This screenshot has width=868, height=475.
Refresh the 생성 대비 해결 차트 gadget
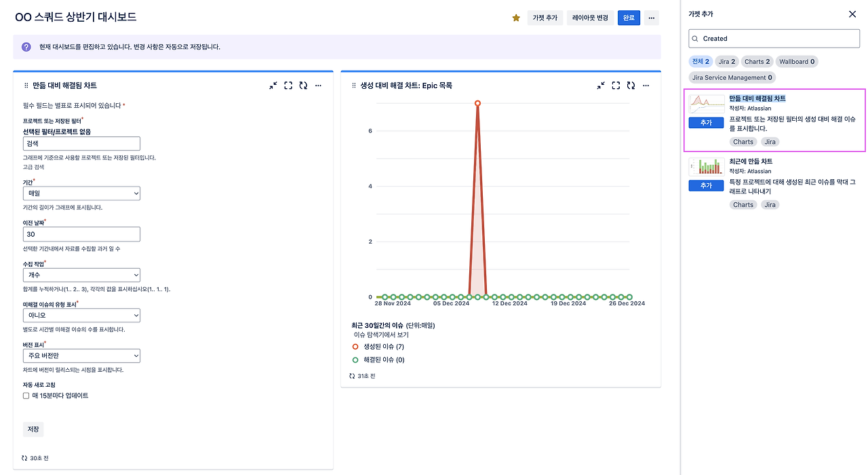(631, 85)
